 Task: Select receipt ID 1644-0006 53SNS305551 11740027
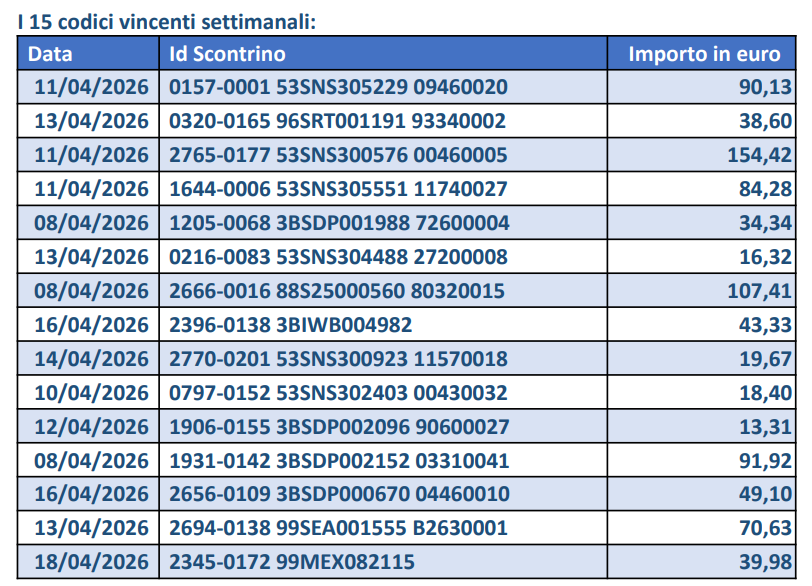click(x=339, y=189)
